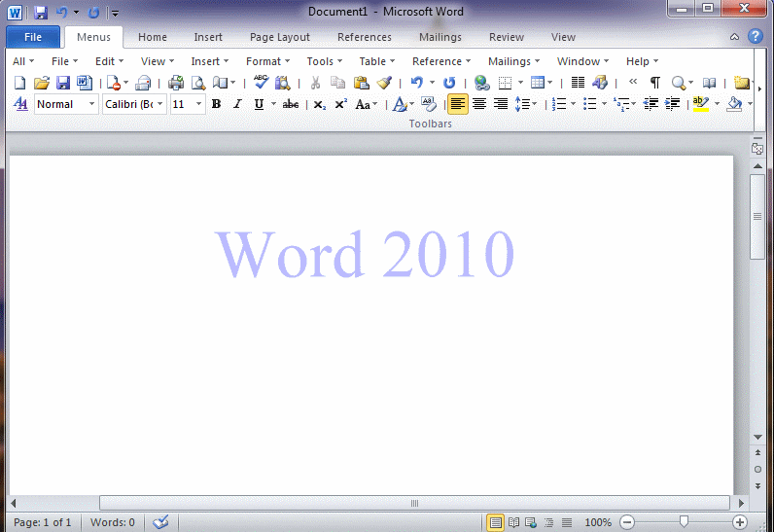Toggle bold formatting
The image size is (774, 532).
[216, 104]
